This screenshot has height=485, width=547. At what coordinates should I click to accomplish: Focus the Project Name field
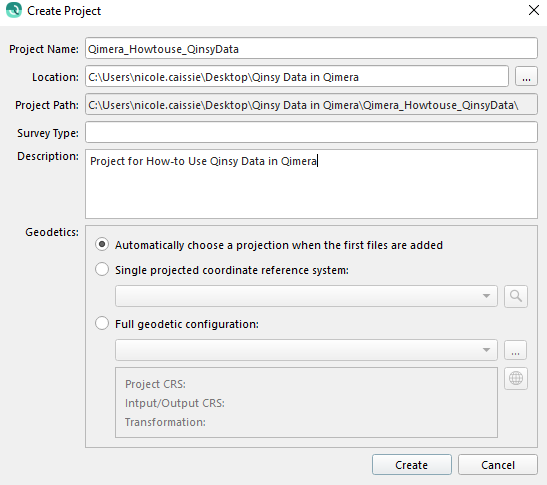click(x=311, y=48)
